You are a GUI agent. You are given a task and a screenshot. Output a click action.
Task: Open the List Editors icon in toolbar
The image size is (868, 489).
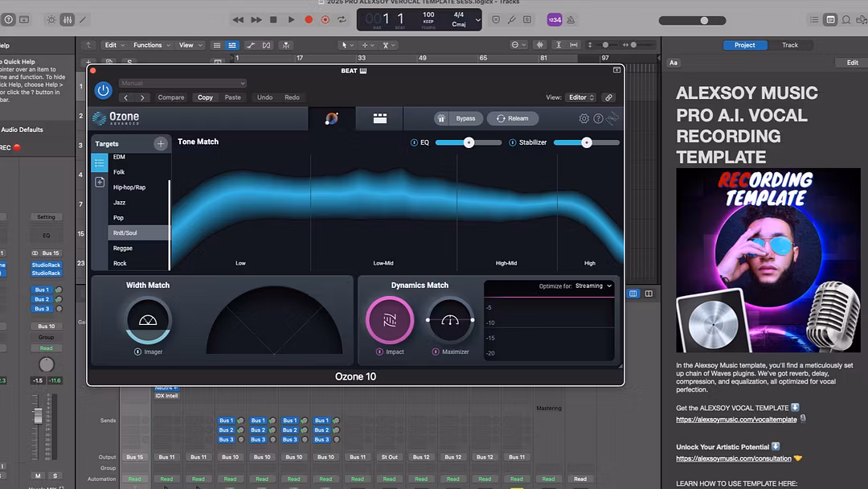tap(813, 20)
